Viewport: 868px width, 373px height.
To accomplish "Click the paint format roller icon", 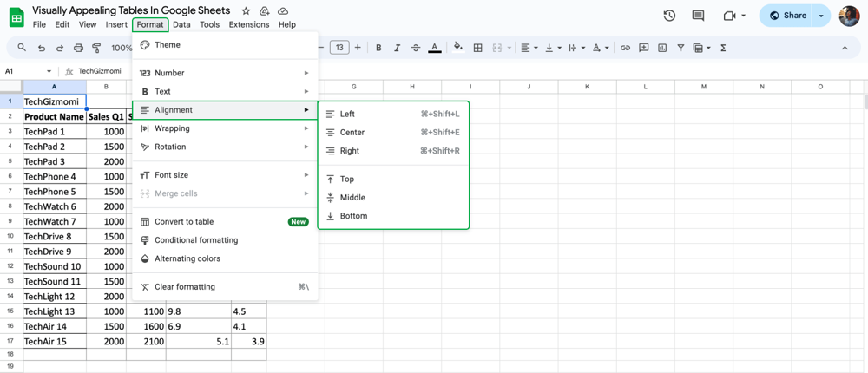I will pos(96,48).
